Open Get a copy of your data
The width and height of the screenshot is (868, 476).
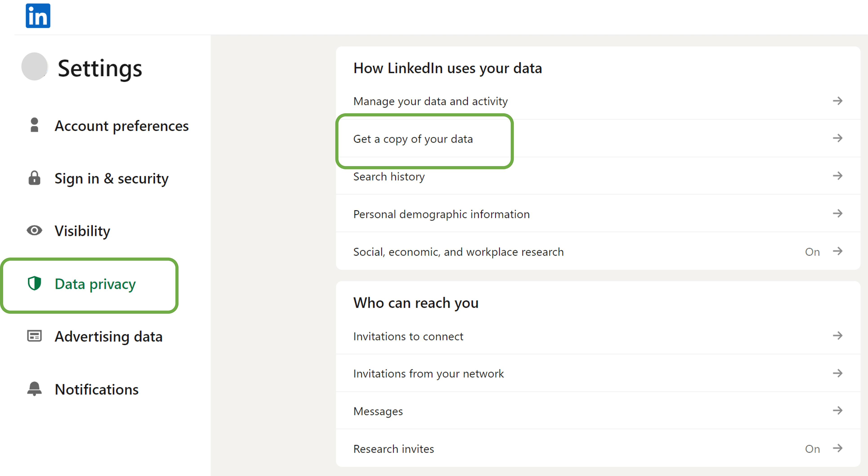(x=598, y=138)
